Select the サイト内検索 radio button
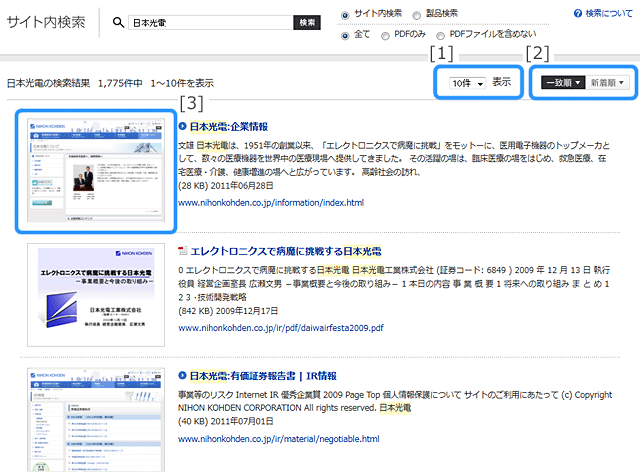 point(345,16)
